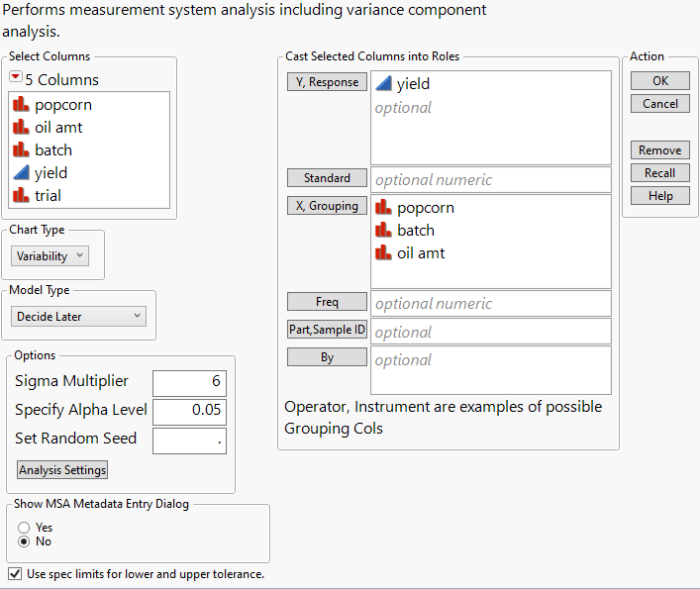The height and width of the screenshot is (589, 700).
Task: Click oil amt icon in X, Grouping box
Action: [384, 253]
